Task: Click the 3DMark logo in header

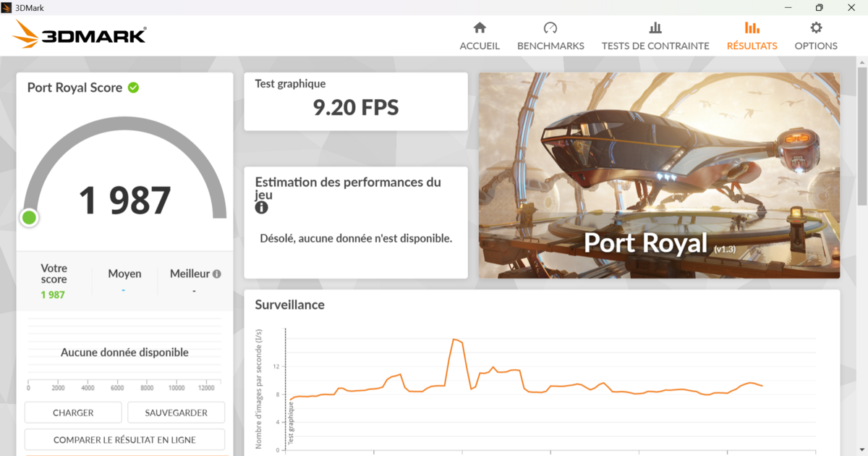Action: tap(80, 34)
